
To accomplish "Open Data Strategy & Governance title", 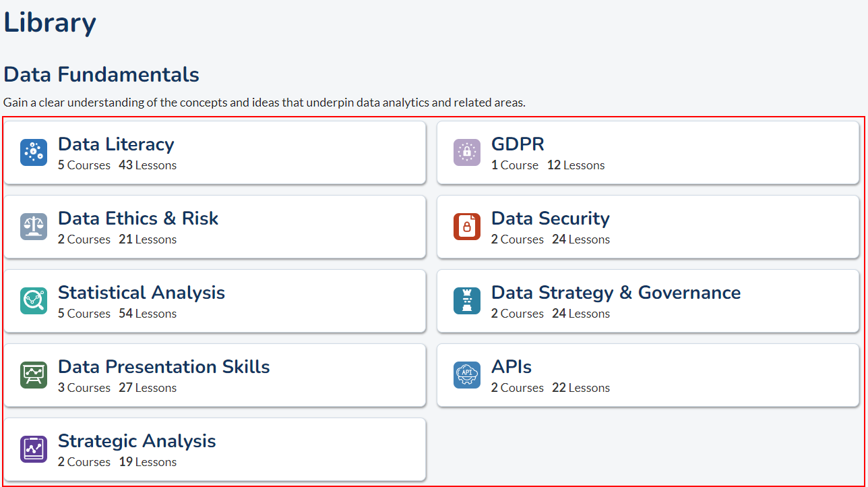I will click(x=615, y=293).
